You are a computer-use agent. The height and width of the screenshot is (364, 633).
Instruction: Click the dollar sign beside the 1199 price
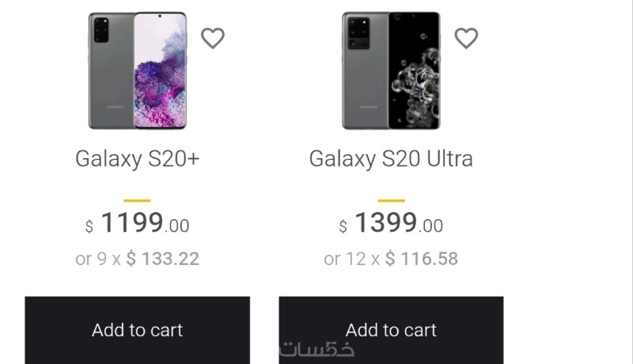tap(89, 228)
